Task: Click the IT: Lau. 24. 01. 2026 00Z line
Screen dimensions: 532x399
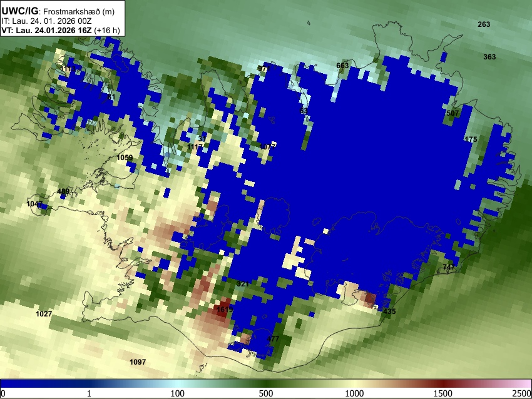Action: (46, 21)
